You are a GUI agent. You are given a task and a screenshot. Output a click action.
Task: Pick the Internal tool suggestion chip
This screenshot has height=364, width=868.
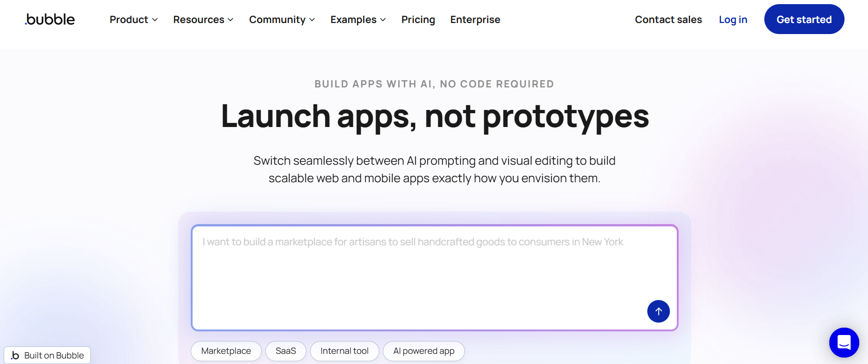[x=344, y=351]
